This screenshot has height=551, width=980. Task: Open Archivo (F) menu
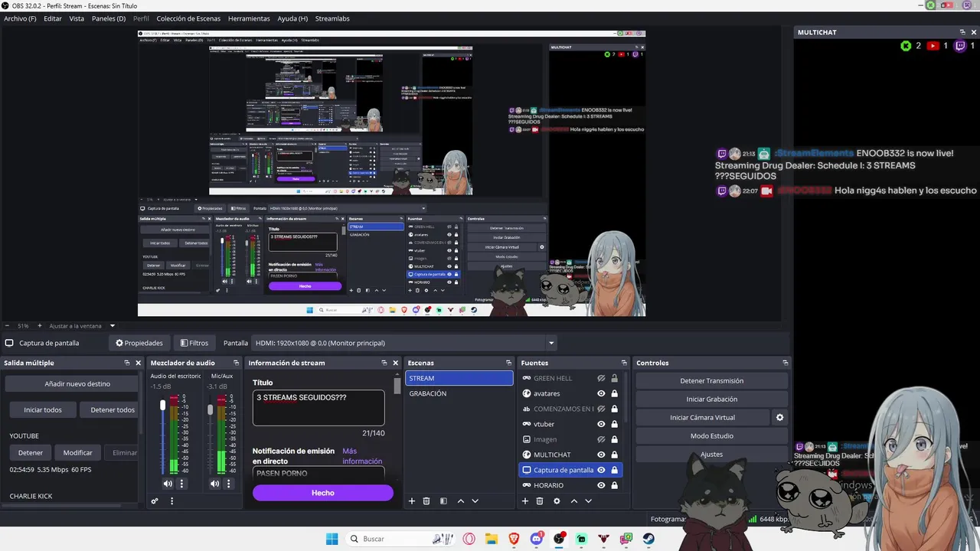pyautogui.click(x=20, y=18)
